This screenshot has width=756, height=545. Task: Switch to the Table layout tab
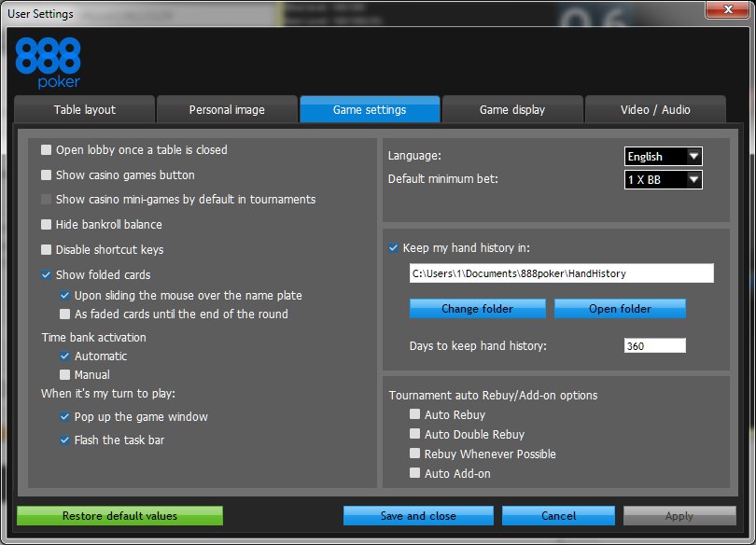(85, 109)
